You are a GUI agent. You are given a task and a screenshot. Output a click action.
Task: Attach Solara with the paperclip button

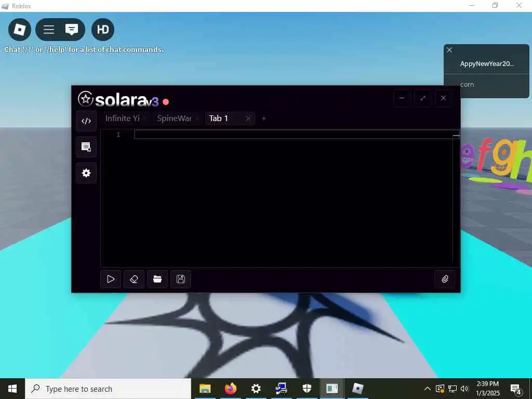445,279
